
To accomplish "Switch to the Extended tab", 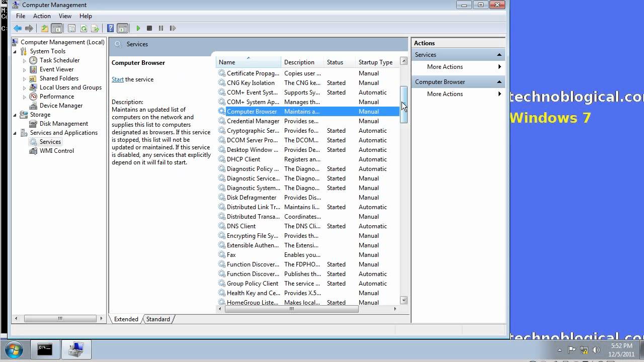I will click(x=126, y=319).
